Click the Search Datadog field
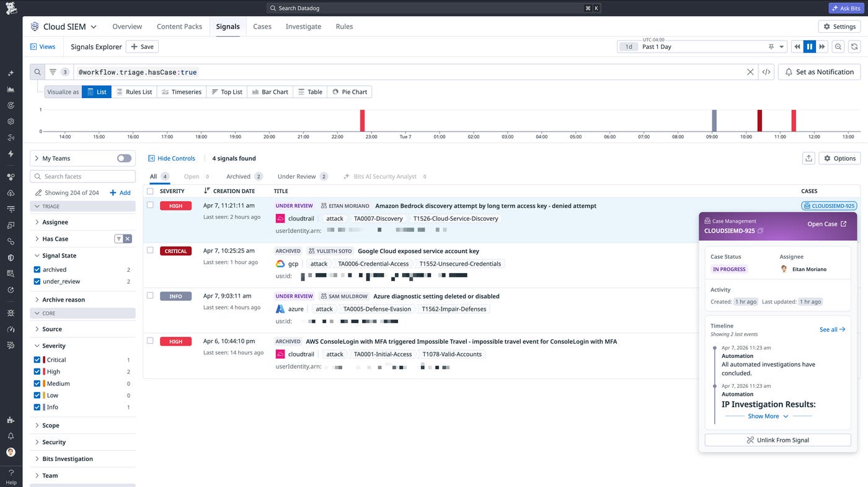Viewport: 868px width, 487px height. pyautogui.click(x=434, y=8)
